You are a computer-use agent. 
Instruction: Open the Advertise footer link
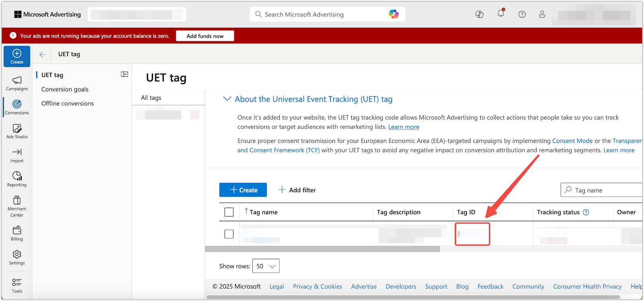pos(364,287)
